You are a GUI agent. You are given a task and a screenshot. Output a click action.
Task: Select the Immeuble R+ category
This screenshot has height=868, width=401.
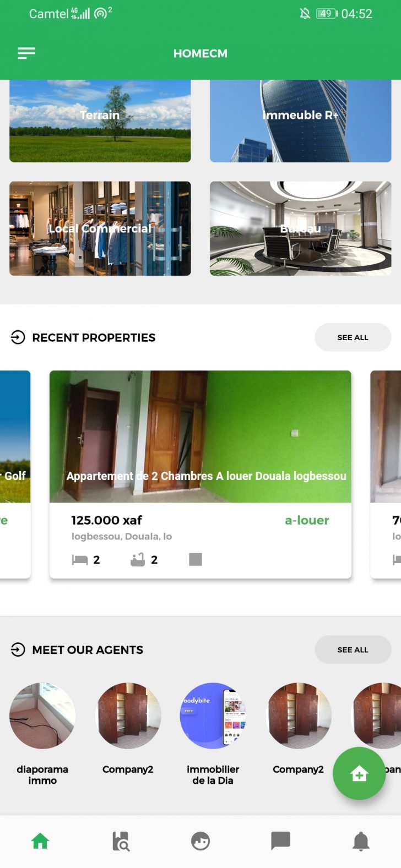click(301, 121)
